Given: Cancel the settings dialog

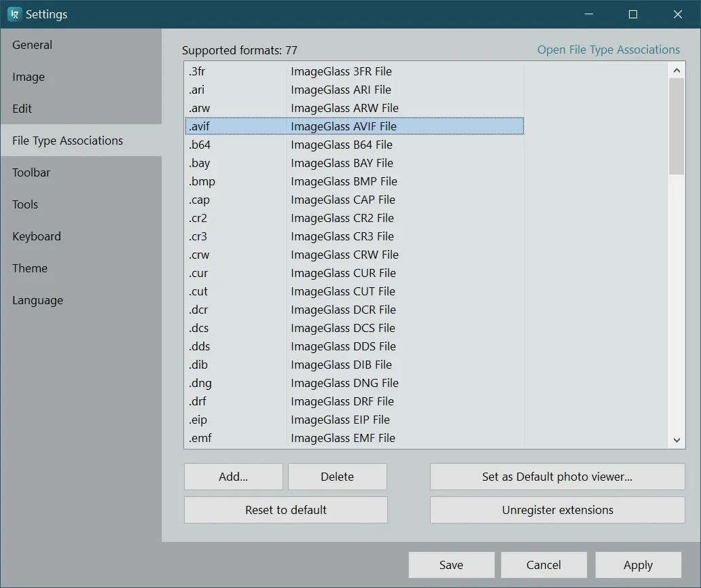Looking at the screenshot, I should click(543, 565).
